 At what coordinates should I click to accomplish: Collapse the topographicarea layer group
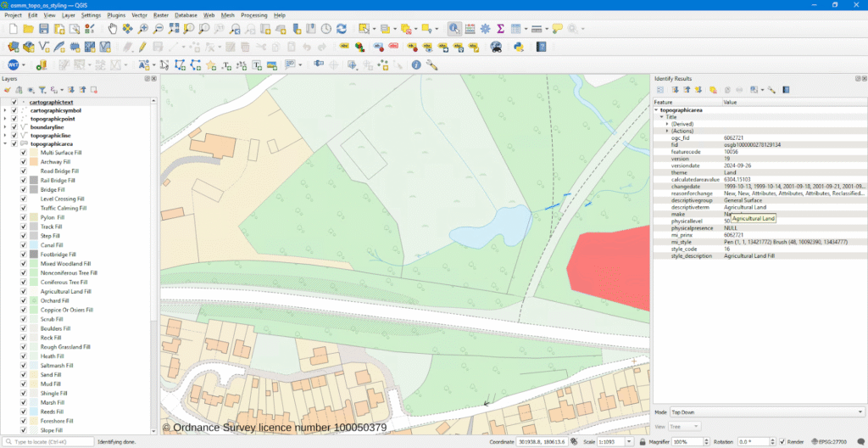click(5, 144)
